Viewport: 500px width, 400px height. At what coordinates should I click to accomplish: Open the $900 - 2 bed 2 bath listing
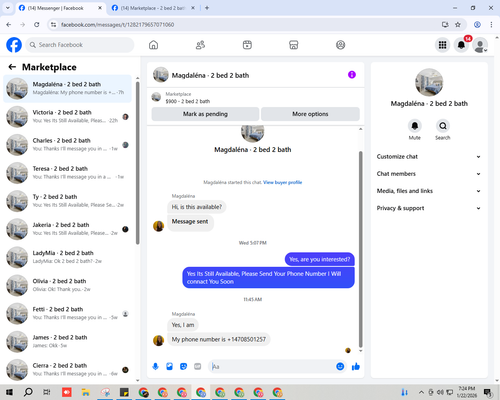[x=188, y=101]
